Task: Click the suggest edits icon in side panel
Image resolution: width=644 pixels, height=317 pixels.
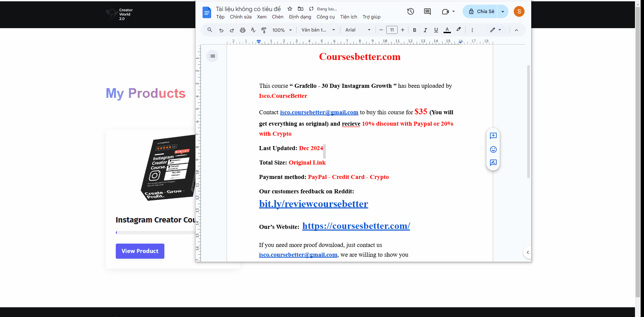Action: [x=493, y=163]
